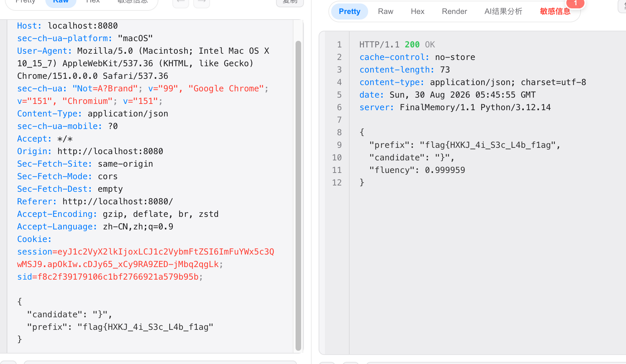The height and width of the screenshot is (364, 626).
Task: Click the "candidate" line in response JSON
Action: pos(412,158)
